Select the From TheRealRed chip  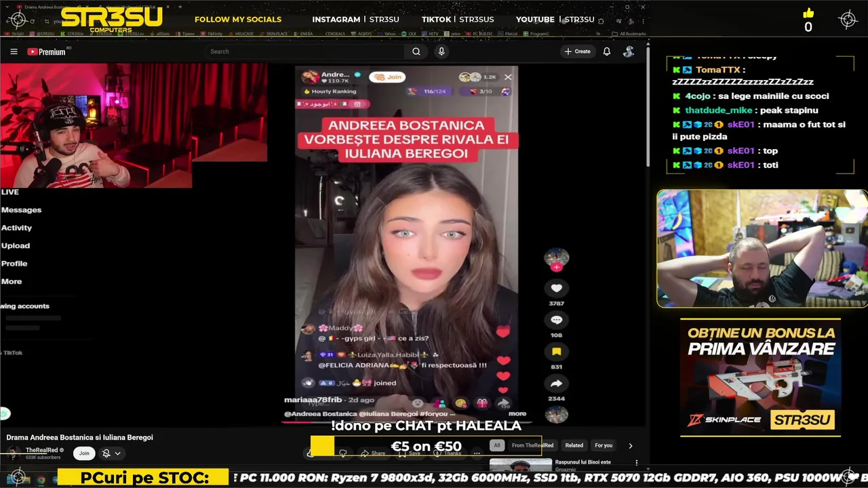point(532,445)
